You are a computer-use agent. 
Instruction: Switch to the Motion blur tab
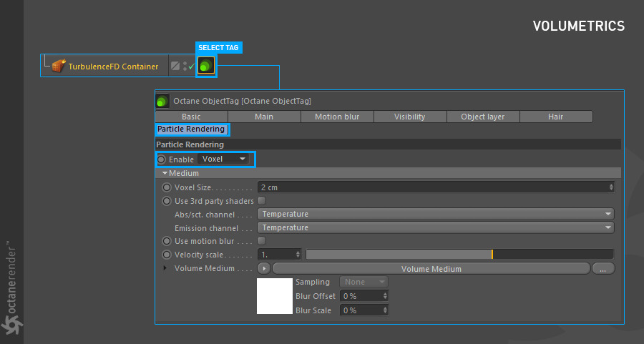point(337,117)
